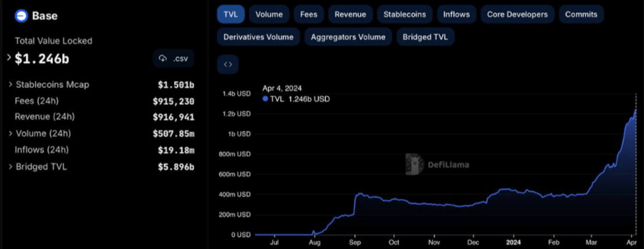Click the Sep x-axis label
The width and height of the screenshot is (644, 249).
click(x=355, y=243)
